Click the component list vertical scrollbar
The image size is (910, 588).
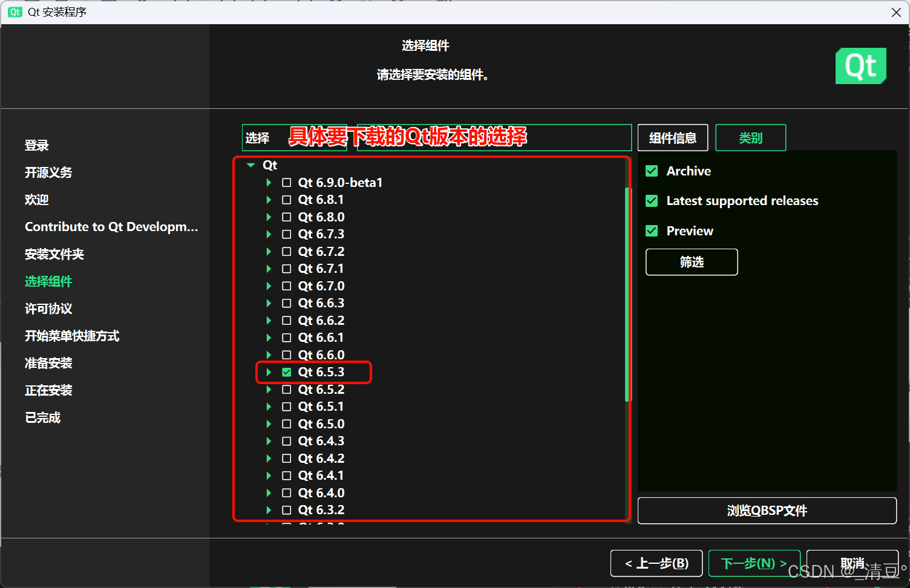tap(627, 295)
